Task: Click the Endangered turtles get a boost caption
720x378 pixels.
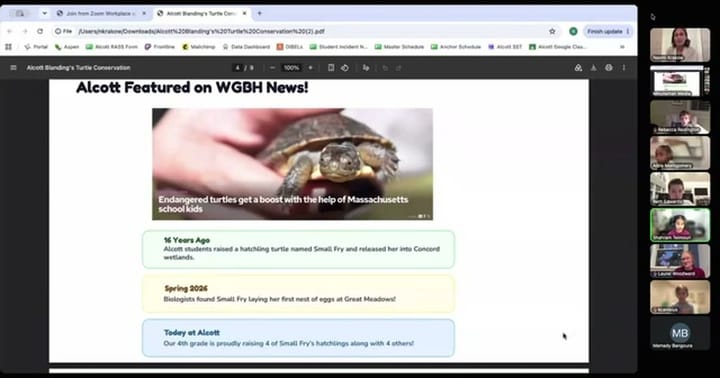Action: point(283,204)
